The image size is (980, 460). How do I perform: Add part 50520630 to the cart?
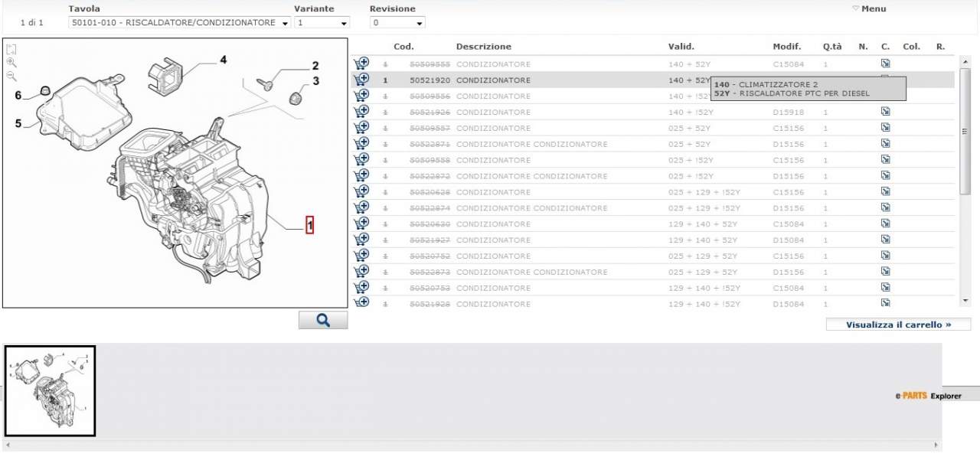(361, 223)
